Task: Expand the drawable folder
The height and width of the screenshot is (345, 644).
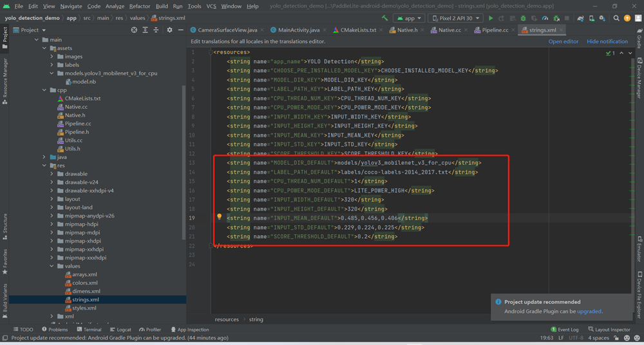Action: (x=52, y=174)
